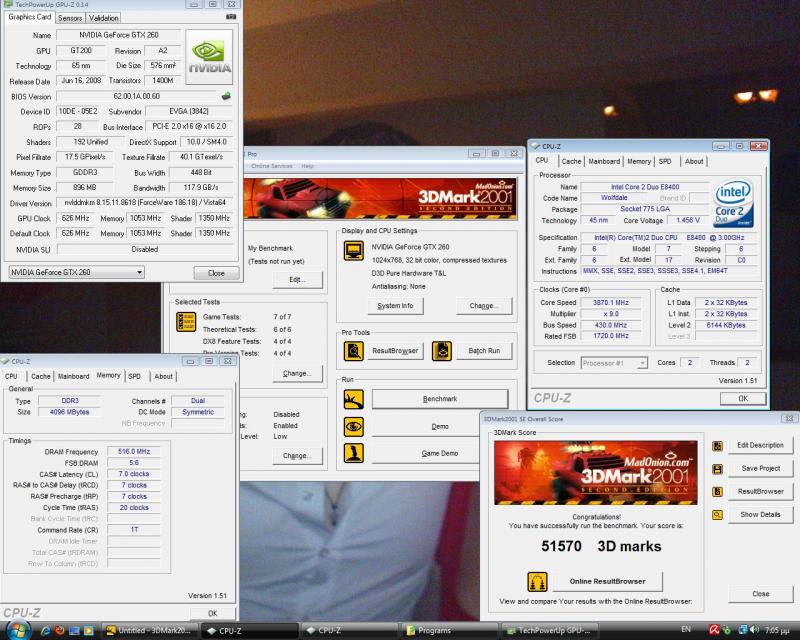800x640 pixels.
Task: Open the Mainboard tab in right CPU-Z window
Action: pyautogui.click(x=604, y=161)
